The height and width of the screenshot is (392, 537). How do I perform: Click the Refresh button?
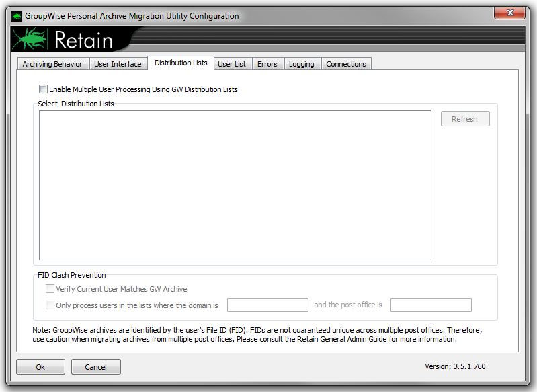(465, 119)
